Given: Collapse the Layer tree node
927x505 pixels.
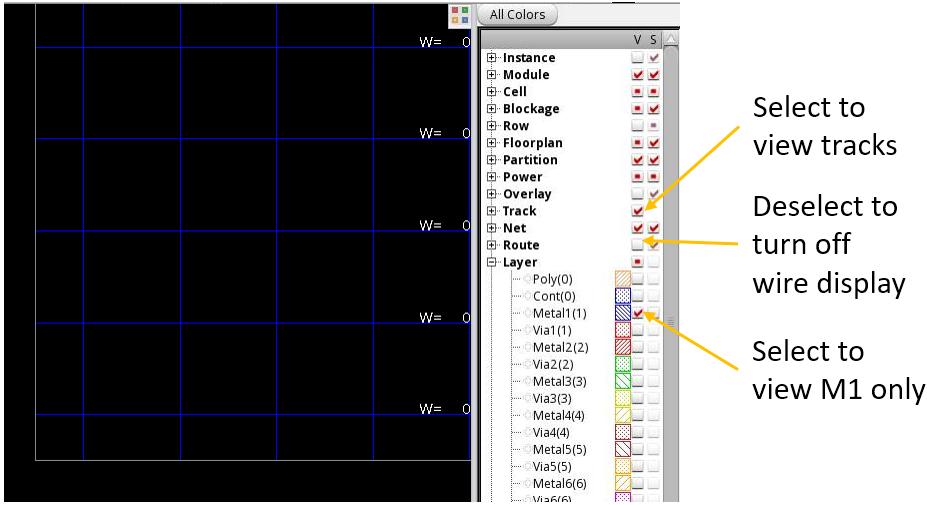Looking at the screenshot, I should click(492, 262).
